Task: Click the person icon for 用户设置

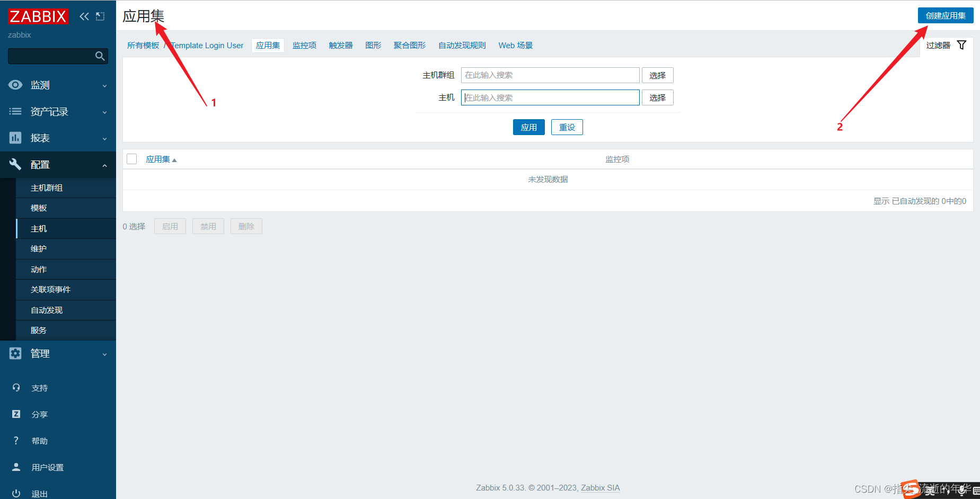Action: pos(16,467)
